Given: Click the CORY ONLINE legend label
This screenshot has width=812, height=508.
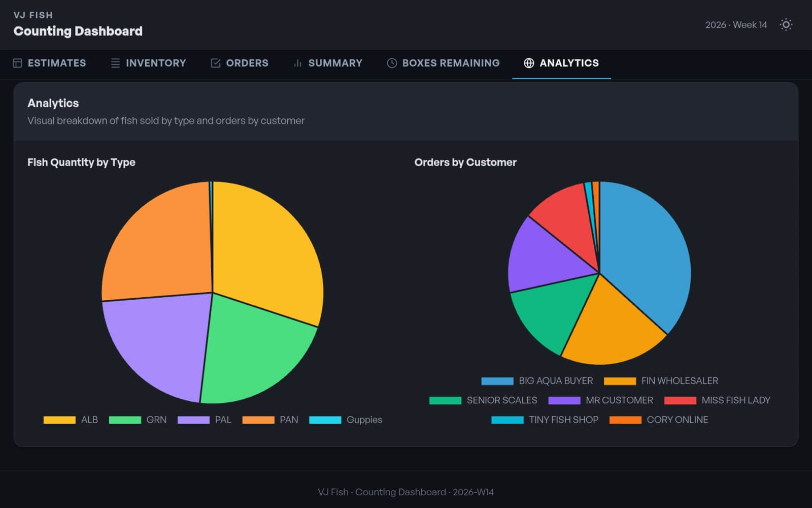Looking at the screenshot, I should (x=677, y=420).
